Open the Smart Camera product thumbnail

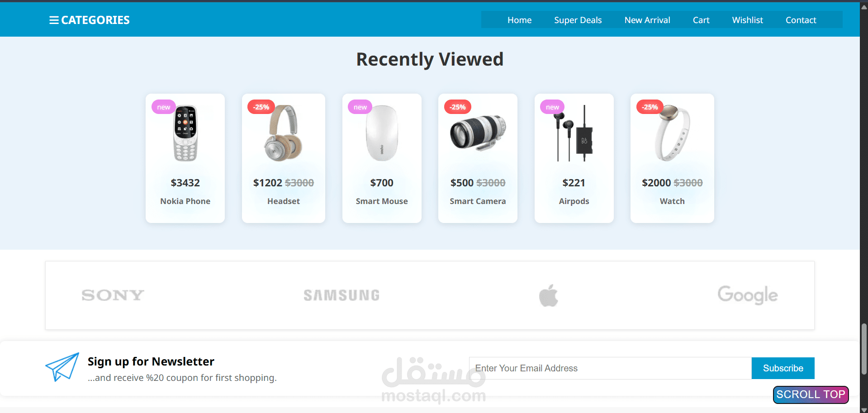point(478,133)
